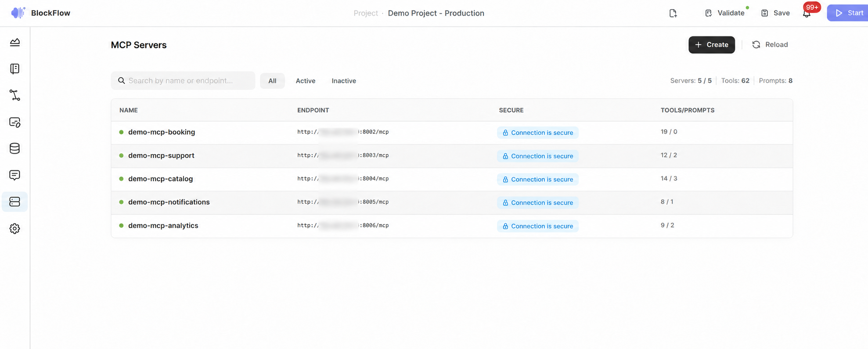Select the MCP servers icon in sidebar
Screen dimensions: 868x349
[15, 201]
